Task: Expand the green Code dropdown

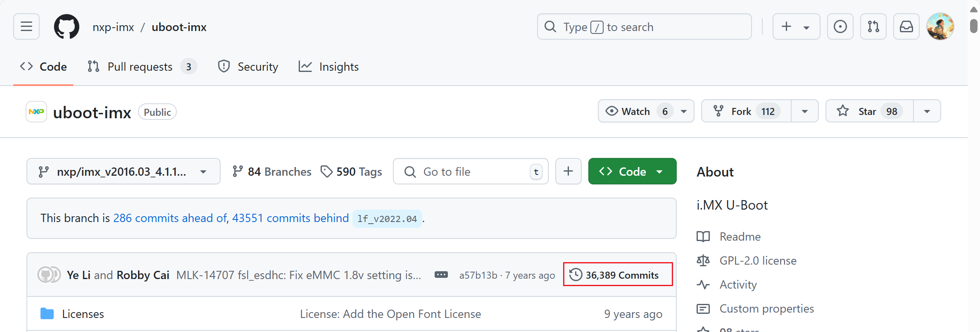Action: point(632,172)
